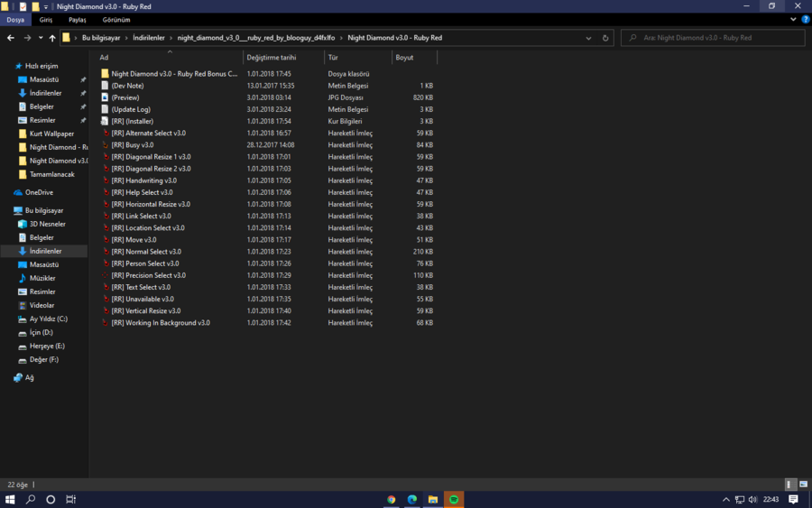Open the volume control icon
Viewport: 812px width, 508px height.
pos(752,499)
